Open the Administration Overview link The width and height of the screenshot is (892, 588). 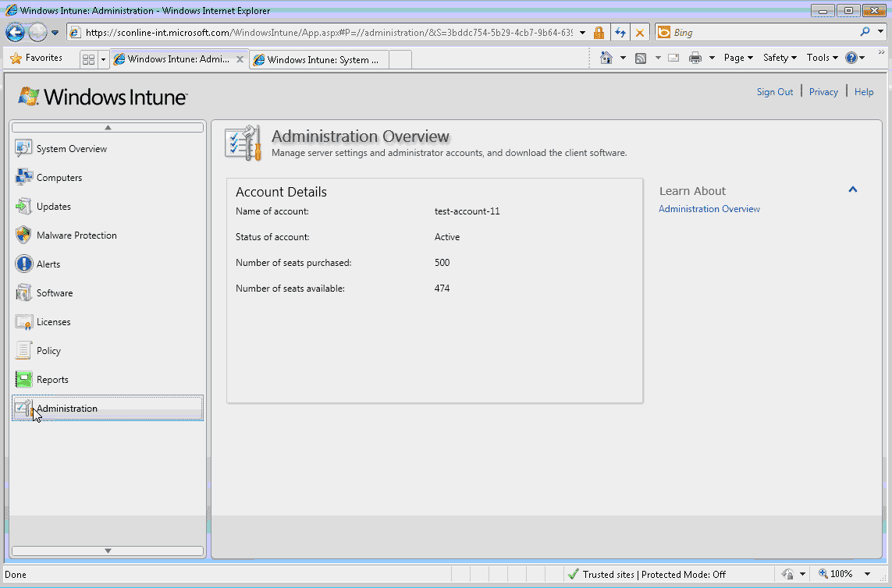click(x=709, y=208)
